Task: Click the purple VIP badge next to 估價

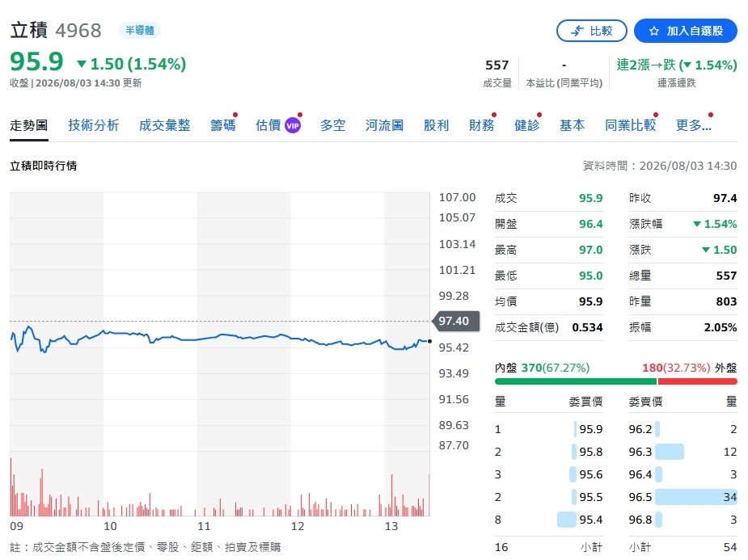Action: coord(293,126)
